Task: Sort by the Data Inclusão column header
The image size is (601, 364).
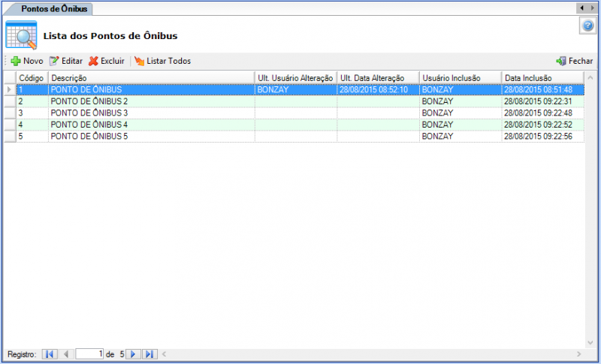Action: click(x=541, y=77)
